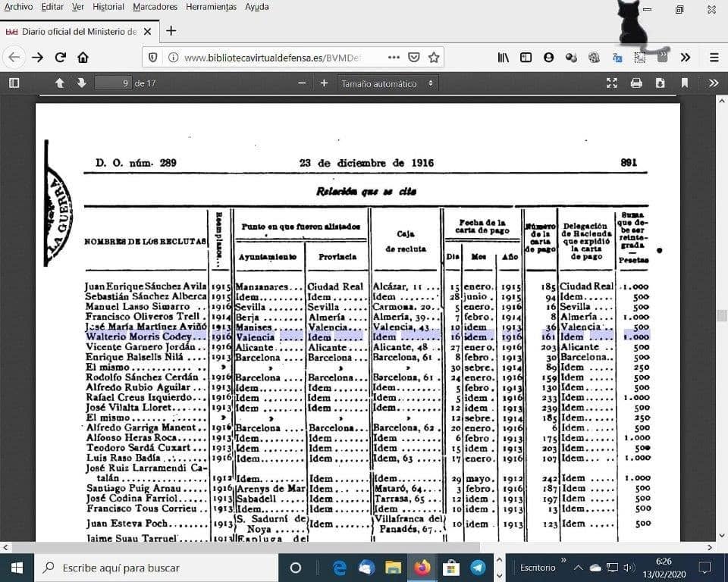
Task: Open the Windows notification center
Action: (704, 568)
